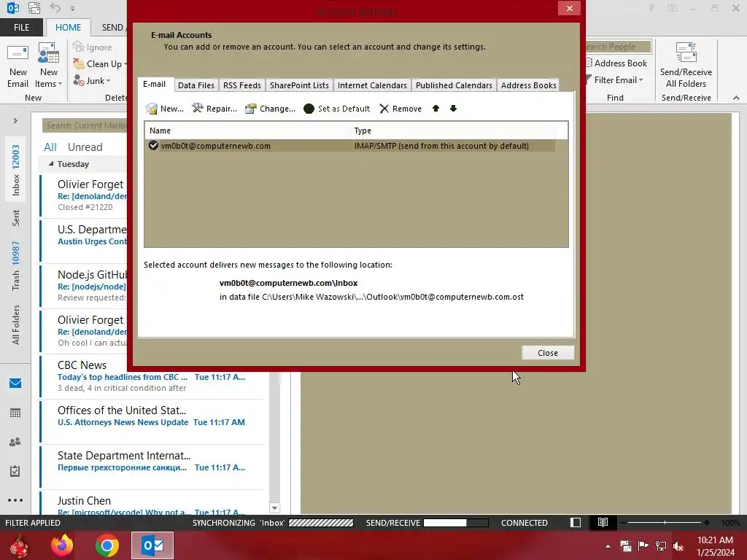Click Change account settings button
The image size is (747, 560).
coord(270,109)
